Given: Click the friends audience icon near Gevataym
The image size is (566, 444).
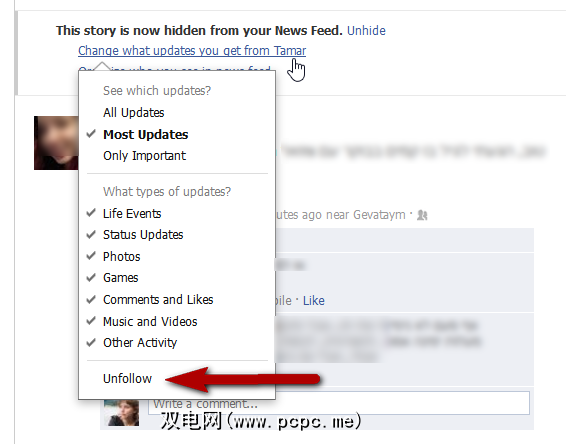Looking at the screenshot, I should tap(422, 215).
